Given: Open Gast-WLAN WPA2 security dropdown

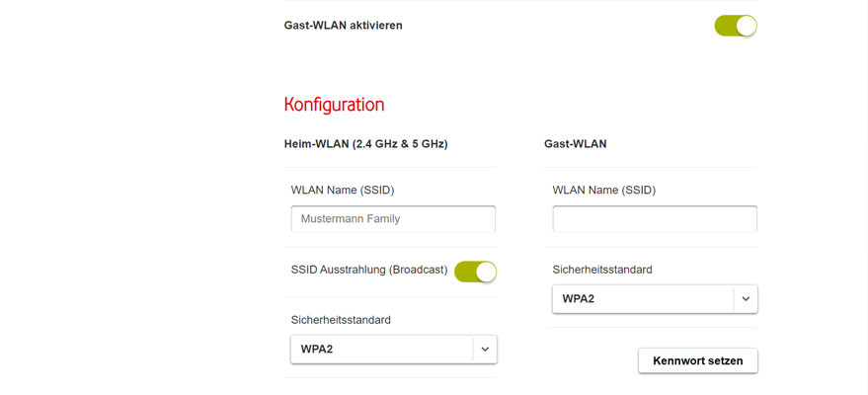Looking at the screenshot, I should tap(644, 299).
